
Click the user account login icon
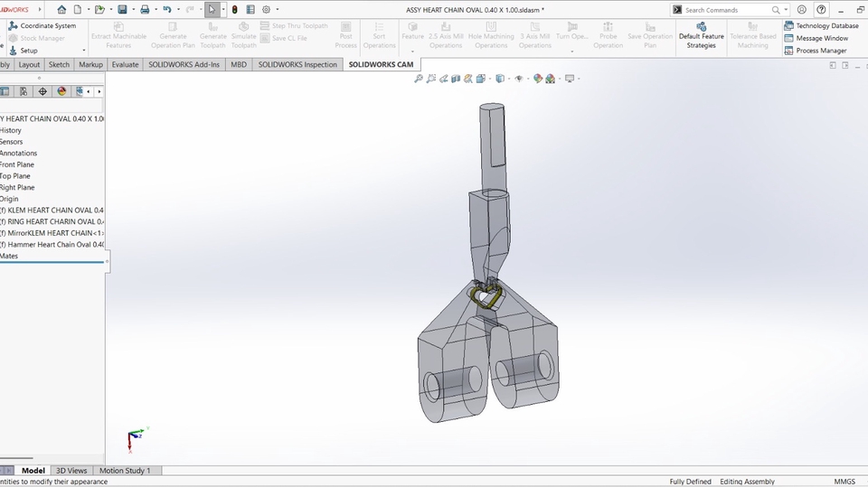[802, 9]
